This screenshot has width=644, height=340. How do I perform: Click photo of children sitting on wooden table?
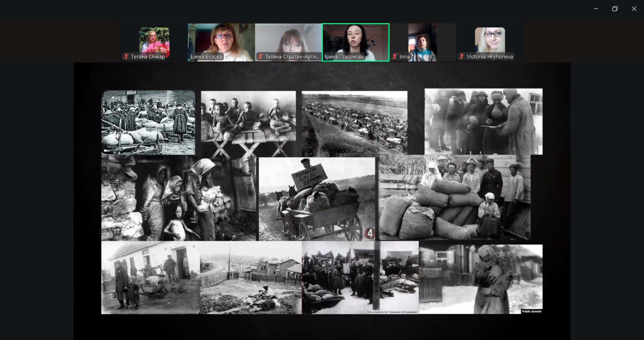pos(248,123)
